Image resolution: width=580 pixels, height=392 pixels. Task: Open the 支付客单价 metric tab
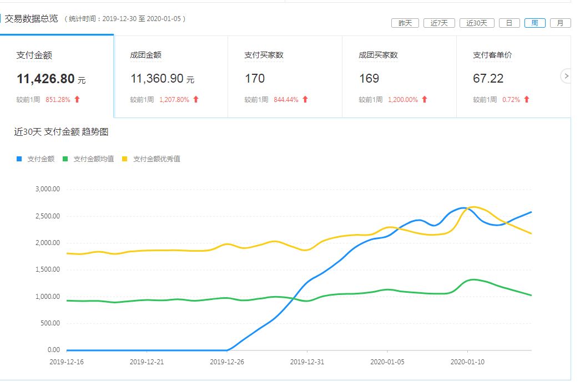513,77
